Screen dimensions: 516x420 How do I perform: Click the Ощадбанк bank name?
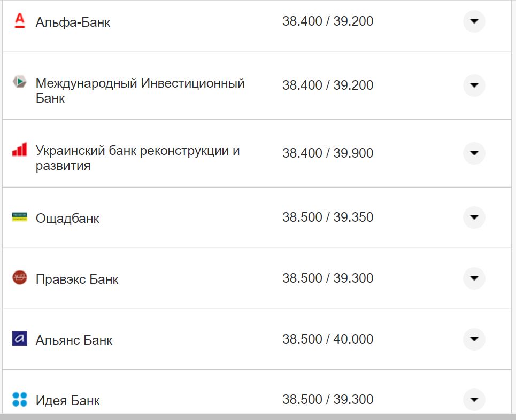coord(67,217)
